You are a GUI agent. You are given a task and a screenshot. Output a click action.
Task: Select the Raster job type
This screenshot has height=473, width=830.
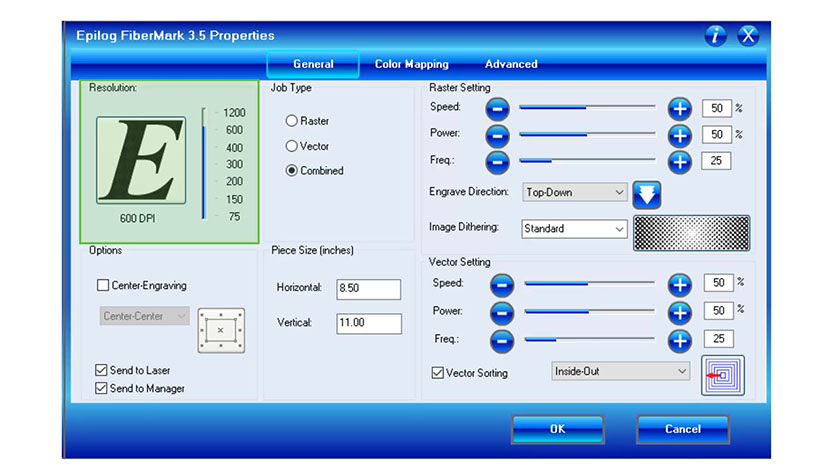pos(292,121)
